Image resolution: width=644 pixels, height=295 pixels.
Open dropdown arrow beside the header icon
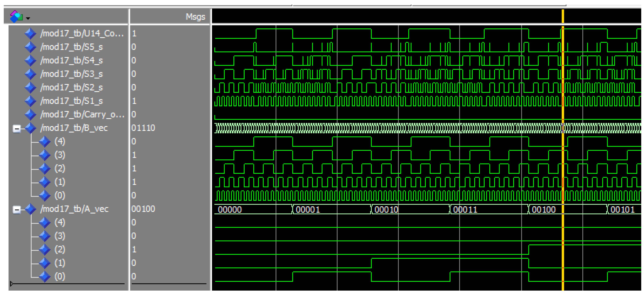click(x=28, y=18)
